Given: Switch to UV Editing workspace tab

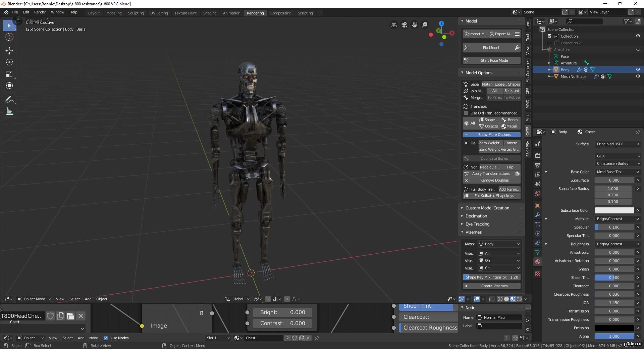Looking at the screenshot, I should (x=159, y=13).
